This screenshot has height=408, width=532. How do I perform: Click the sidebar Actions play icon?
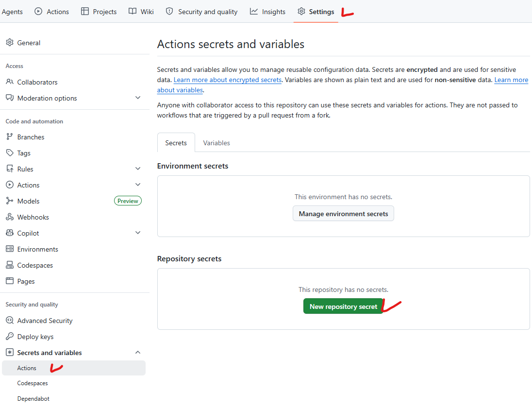tap(10, 185)
